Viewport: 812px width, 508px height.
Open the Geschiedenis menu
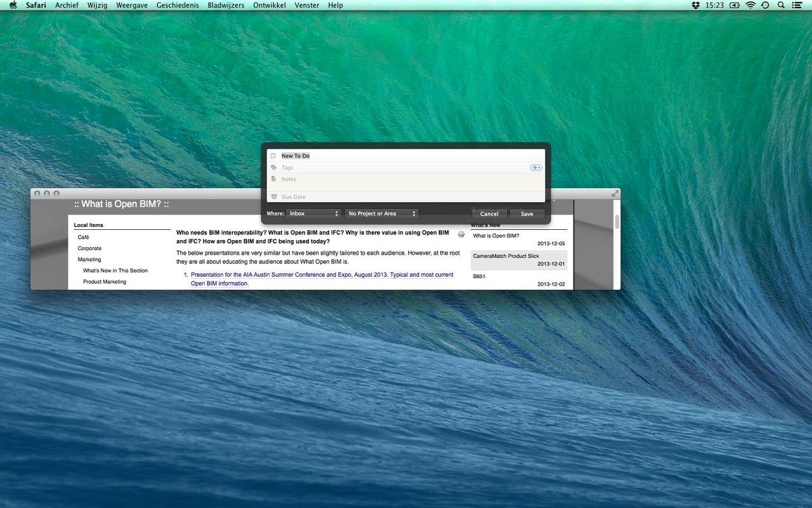pyautogui.click(x=178, y=5)
